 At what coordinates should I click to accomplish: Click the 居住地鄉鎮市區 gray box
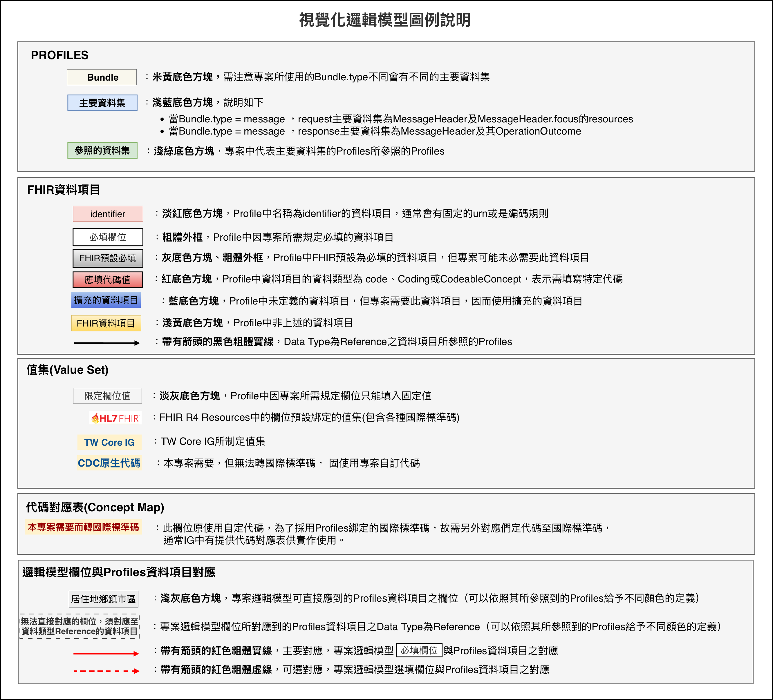tap(104, 599)
